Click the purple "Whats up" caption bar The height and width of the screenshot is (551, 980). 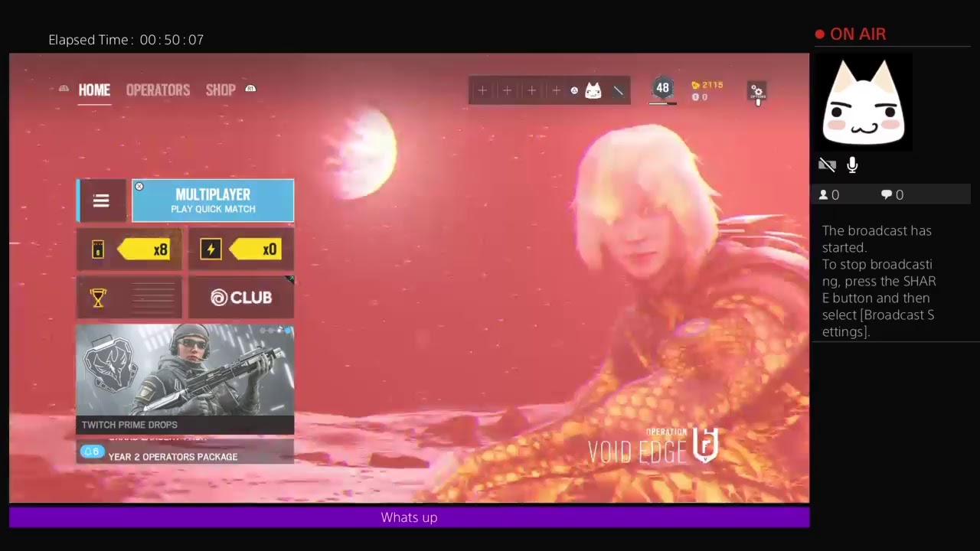(x=409, y=517)
